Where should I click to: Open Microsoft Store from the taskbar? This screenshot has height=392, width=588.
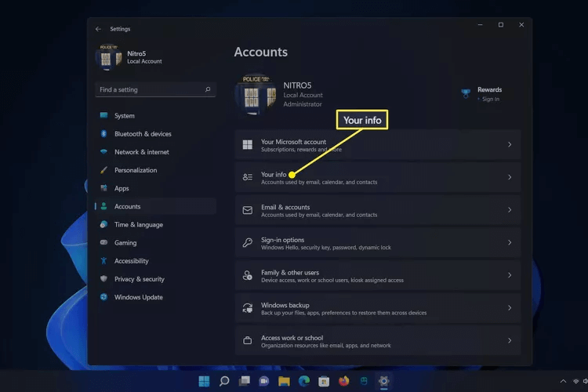coord(324,382)
